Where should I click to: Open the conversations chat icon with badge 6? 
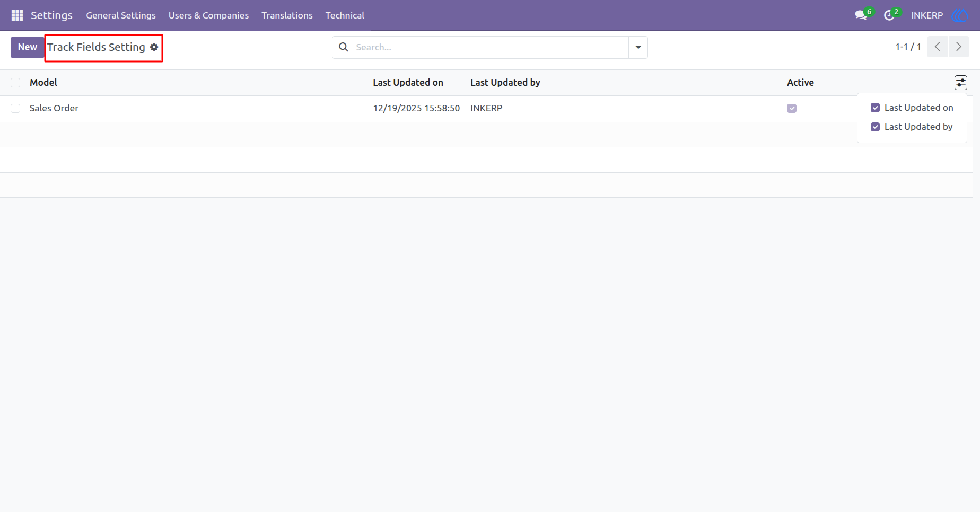coord(861,15)
